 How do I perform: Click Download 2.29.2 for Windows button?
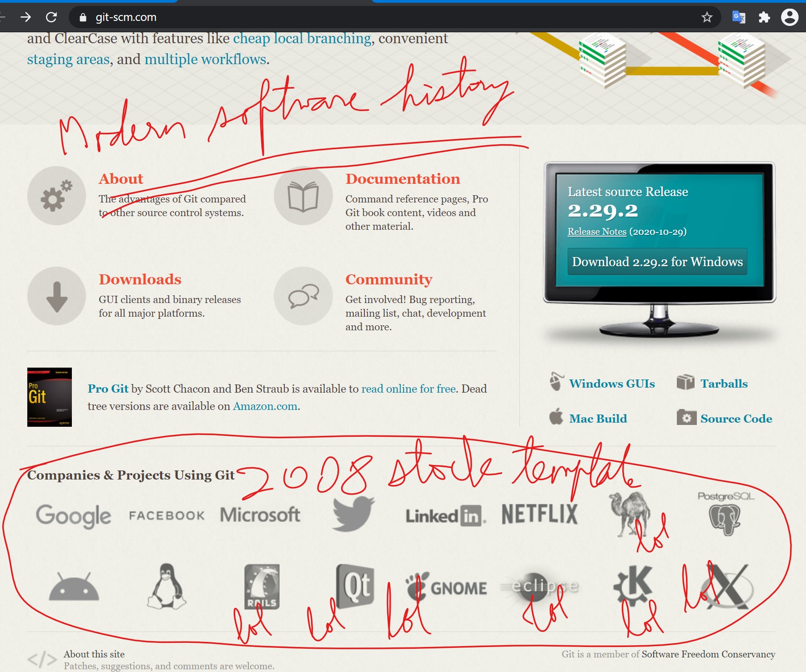tap(657, 262)
